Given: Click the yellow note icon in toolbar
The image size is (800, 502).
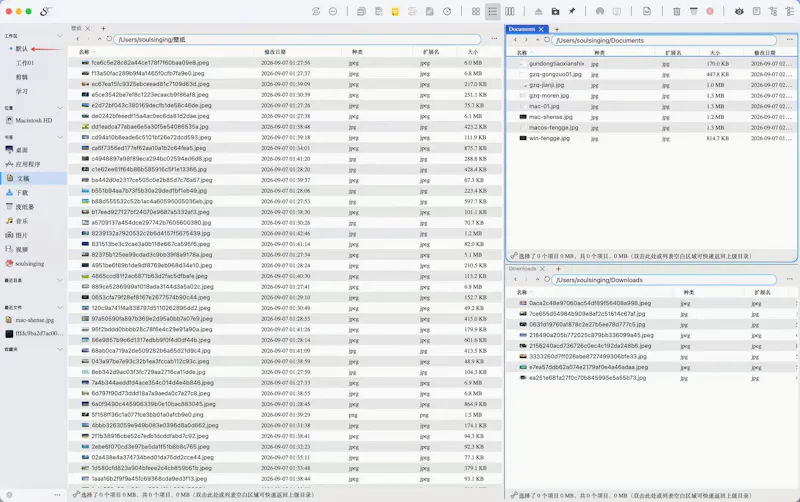Looking at the screenshot, I should pos(395,11).
